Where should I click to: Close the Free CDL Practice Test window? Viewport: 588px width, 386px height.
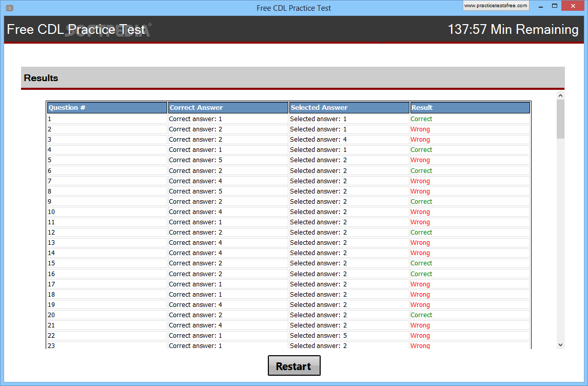click(573, 6)
